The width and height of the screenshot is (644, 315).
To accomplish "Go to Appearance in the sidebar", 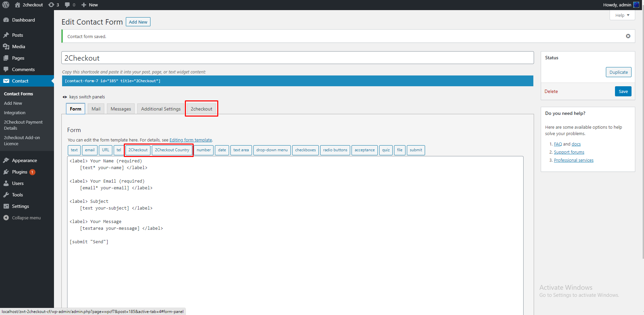I will point(24,160).
